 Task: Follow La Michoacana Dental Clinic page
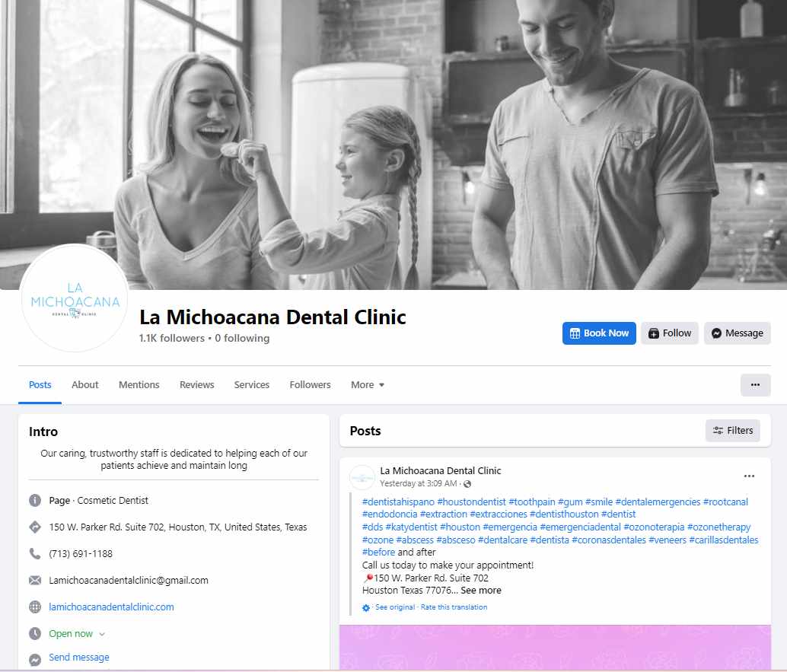click(670, 333)
